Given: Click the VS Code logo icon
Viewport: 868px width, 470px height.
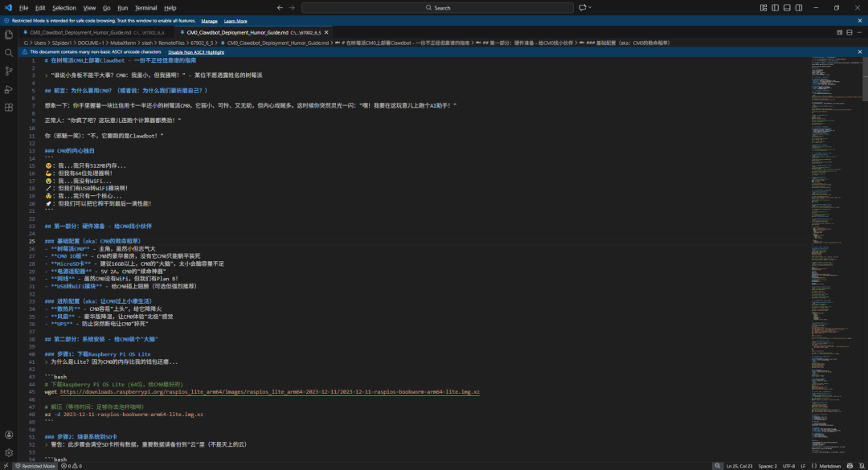Looking at the screenshot, I should click(8, 8).
